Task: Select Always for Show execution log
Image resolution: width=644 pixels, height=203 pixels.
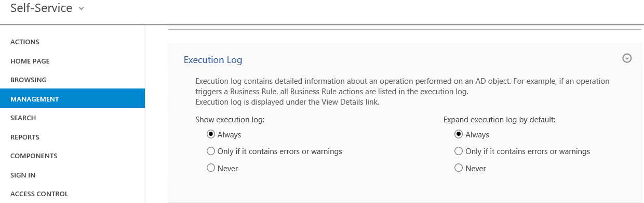Action: click(211, 134)
